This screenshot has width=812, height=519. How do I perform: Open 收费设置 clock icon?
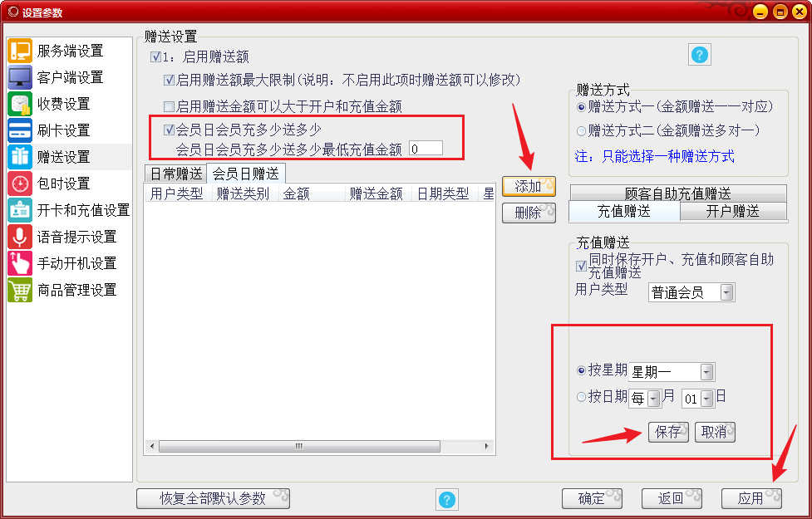[x=20, y=104]
